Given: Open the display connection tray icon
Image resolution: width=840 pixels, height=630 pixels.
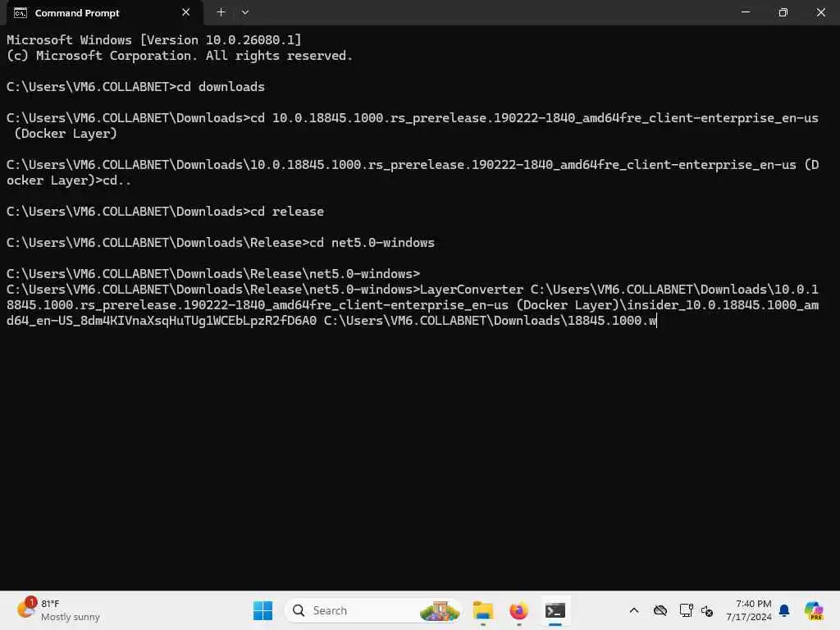Looking at the screenshot, I should coord(687,610).
